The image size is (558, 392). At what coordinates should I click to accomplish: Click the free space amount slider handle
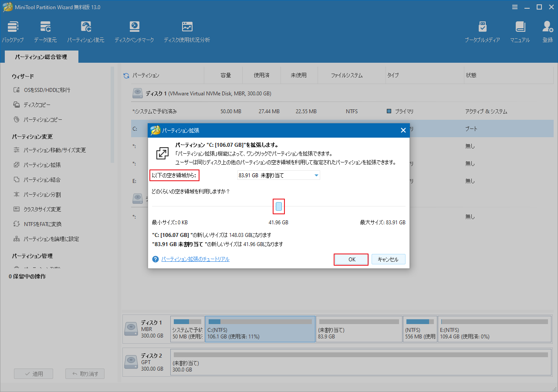(278, 206)
